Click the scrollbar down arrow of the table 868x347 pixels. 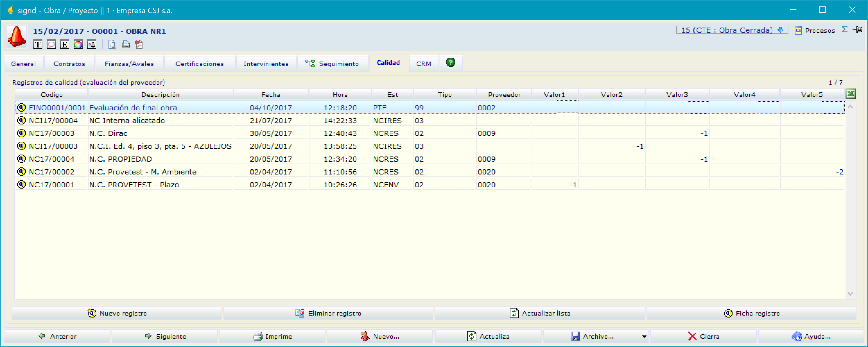point(850,294)
